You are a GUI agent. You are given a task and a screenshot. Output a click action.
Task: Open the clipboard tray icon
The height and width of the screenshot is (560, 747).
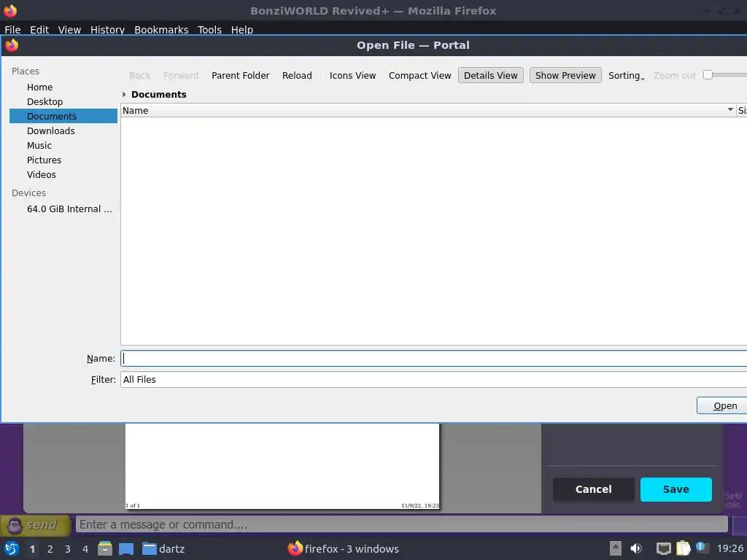(x=683, y=548)
